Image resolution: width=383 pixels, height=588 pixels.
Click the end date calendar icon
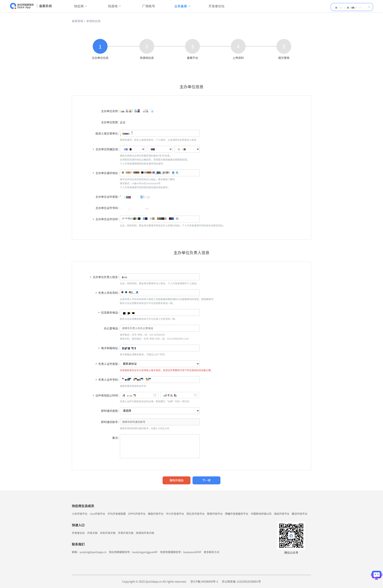click(x=195, y=395)
